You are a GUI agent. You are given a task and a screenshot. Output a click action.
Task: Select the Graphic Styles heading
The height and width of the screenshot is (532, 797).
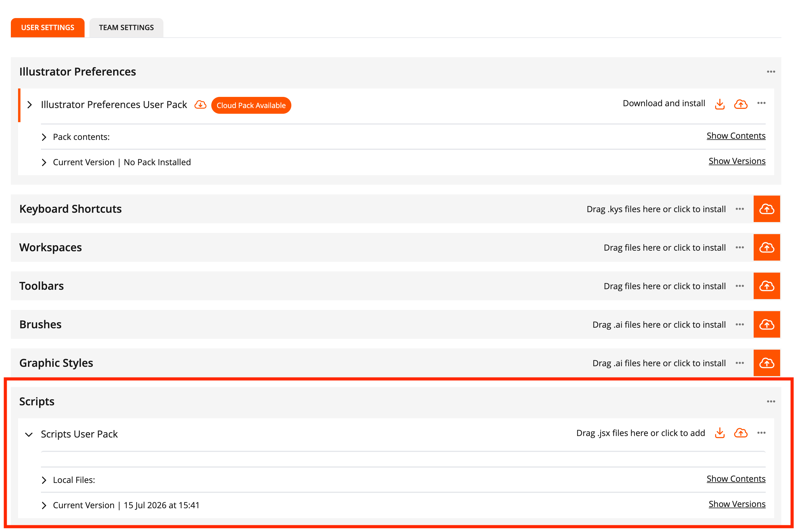click(x=56, y=363)
